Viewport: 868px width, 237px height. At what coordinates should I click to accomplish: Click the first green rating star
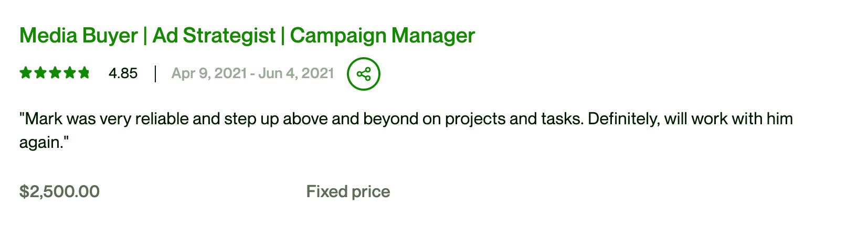pos(26,73)
